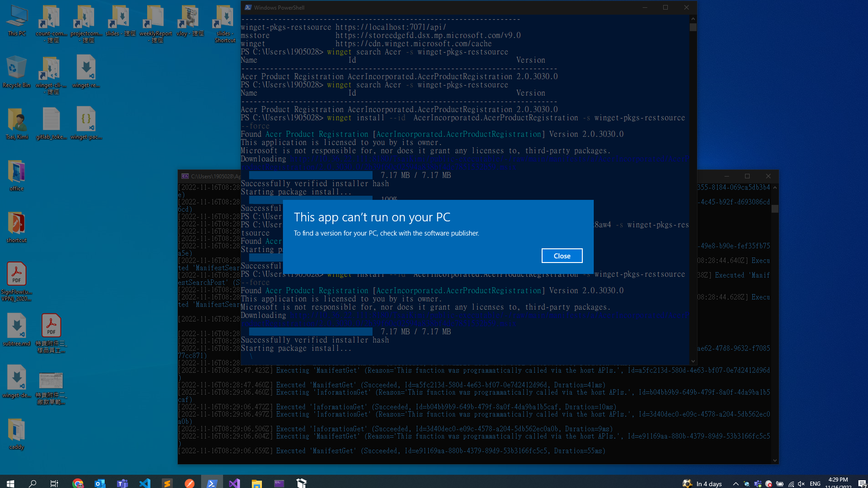This screenshot has height=488, width=868.
Task: Select the winget-re markdown file
Action: click(x=86, y=72)
